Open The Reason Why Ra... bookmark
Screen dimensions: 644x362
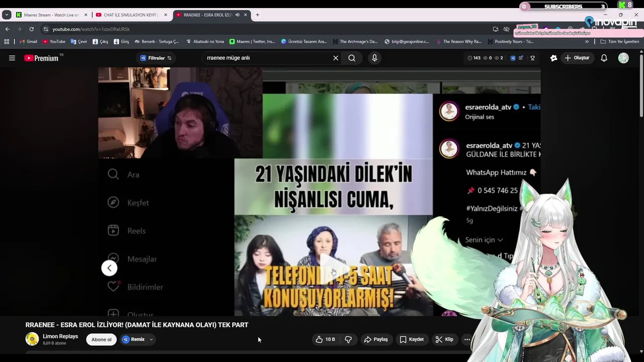pos(458,42)
